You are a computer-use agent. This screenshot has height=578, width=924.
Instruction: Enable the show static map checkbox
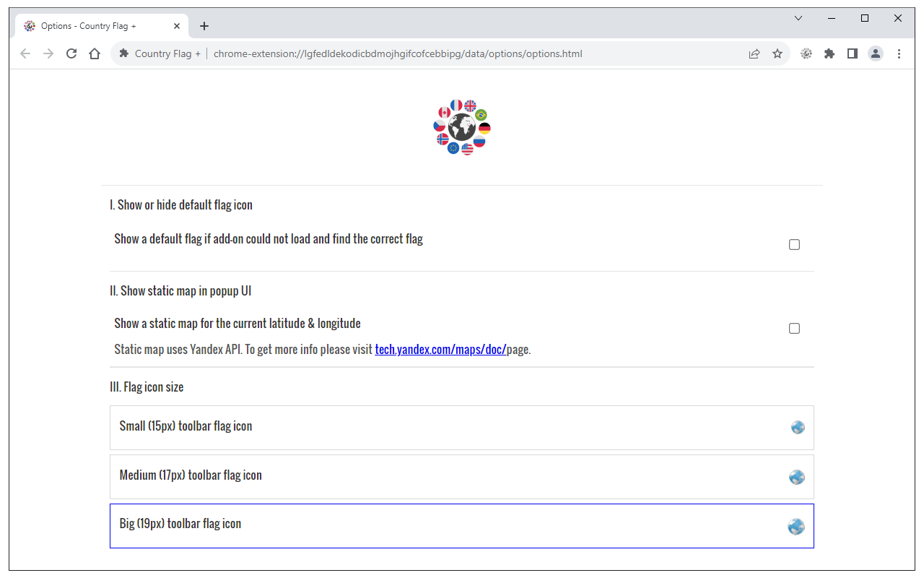click(x=794, y=329)
